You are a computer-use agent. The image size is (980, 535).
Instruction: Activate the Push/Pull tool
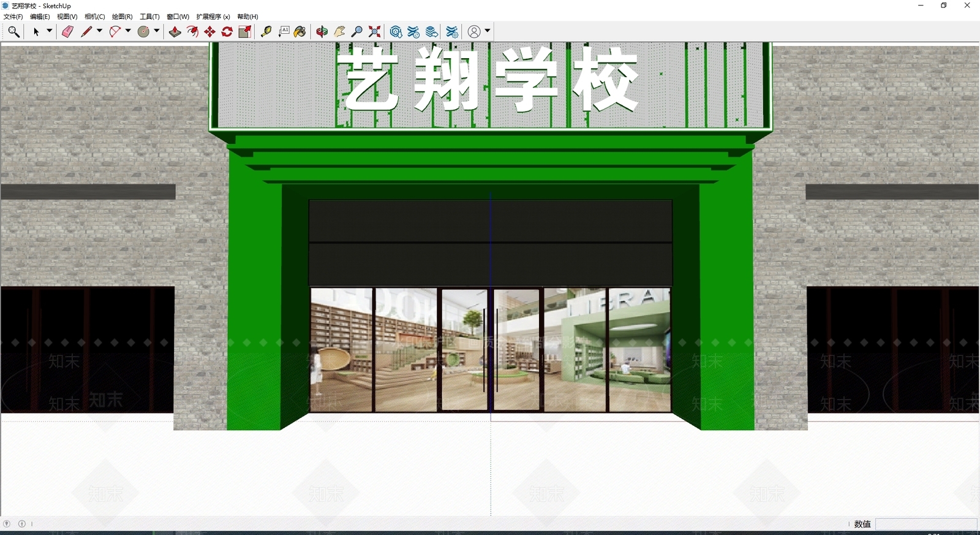pos(175,32)
